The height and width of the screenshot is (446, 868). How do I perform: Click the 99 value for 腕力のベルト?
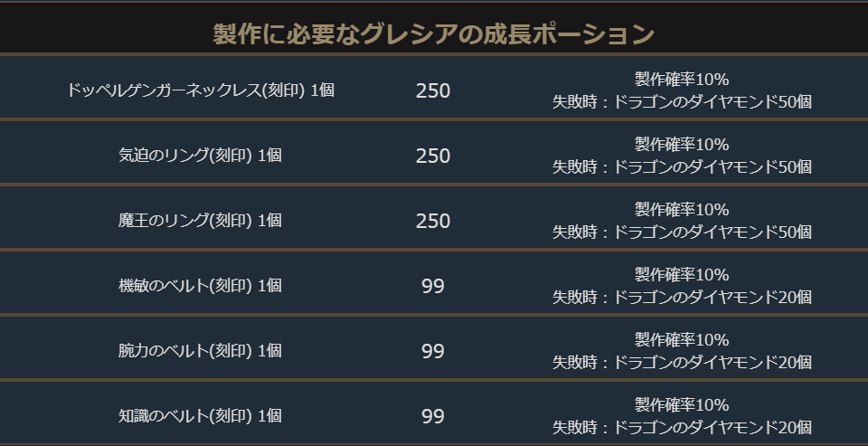click(x=433, y=351)
